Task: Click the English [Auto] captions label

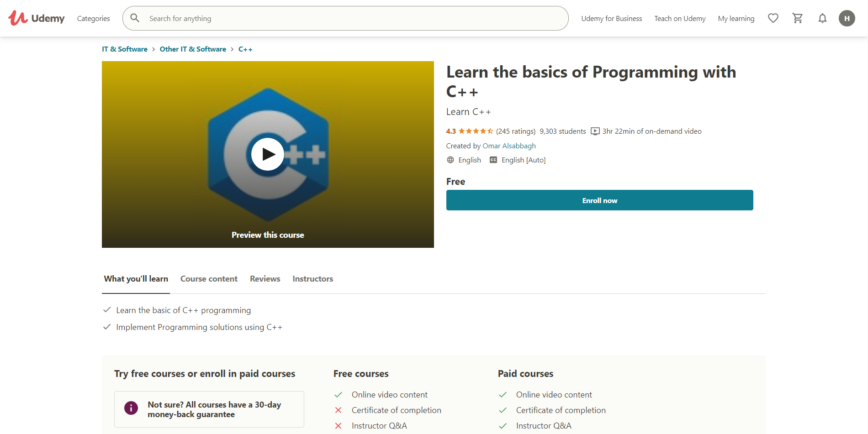Action: tap(524, 160)
